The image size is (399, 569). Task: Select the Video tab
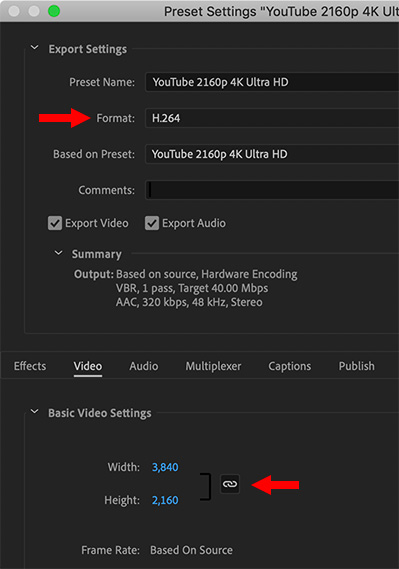tap(88, 366)
